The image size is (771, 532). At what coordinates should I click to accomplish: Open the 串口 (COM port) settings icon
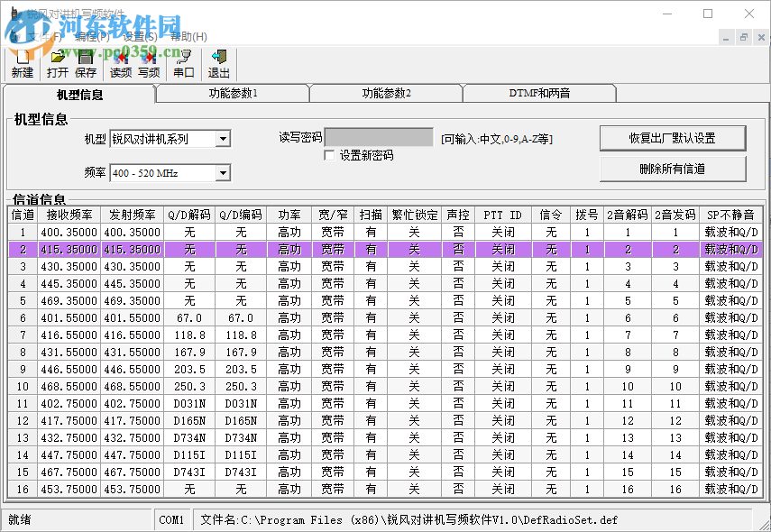click(x=182, y=63)
